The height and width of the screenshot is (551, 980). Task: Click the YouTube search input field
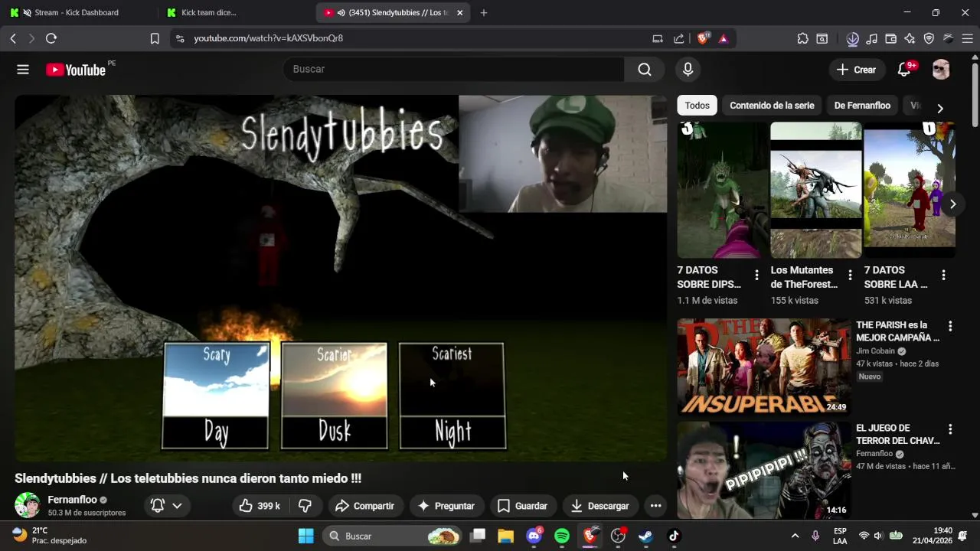[454, 70]
